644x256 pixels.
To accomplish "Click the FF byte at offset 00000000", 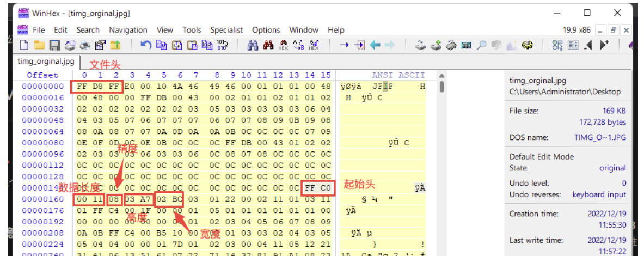I will pyautogui.click(x=82, y=87).
